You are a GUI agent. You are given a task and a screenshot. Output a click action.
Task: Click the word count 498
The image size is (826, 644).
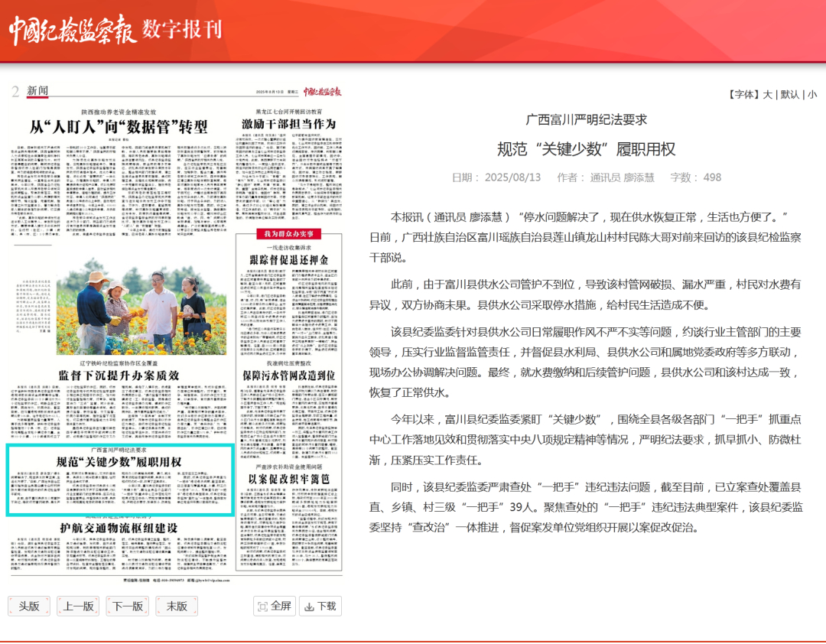tap(712, 177)
